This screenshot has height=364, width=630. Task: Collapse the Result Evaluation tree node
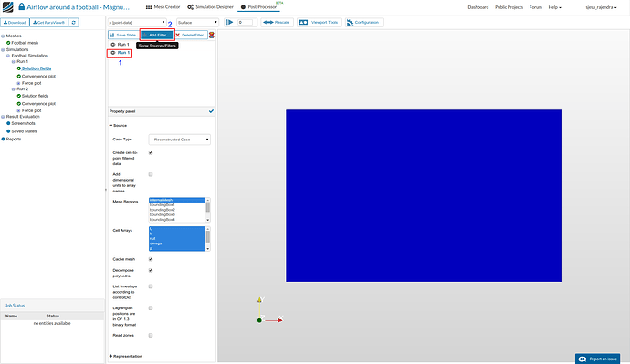coord(3,117)
